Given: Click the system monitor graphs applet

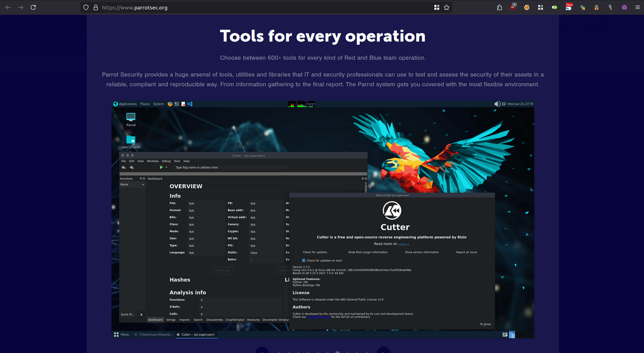Looking at the screenshot, I should click(301, 104).
